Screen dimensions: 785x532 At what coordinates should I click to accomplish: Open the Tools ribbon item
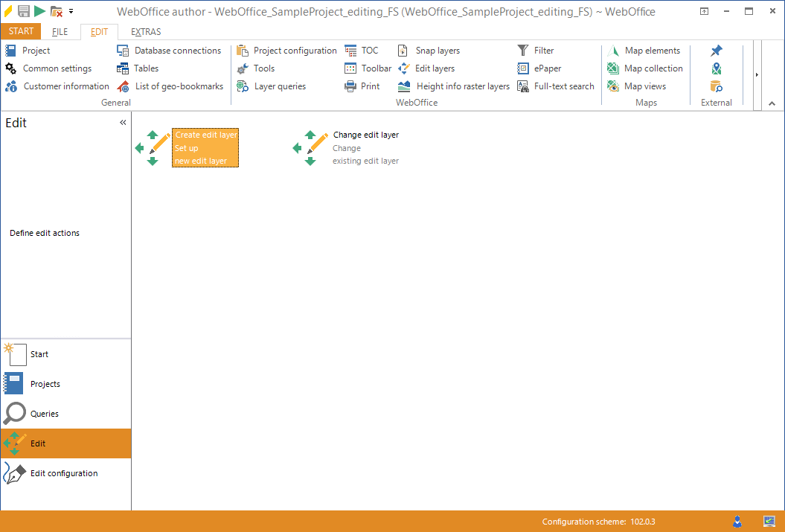coord(256,68)
